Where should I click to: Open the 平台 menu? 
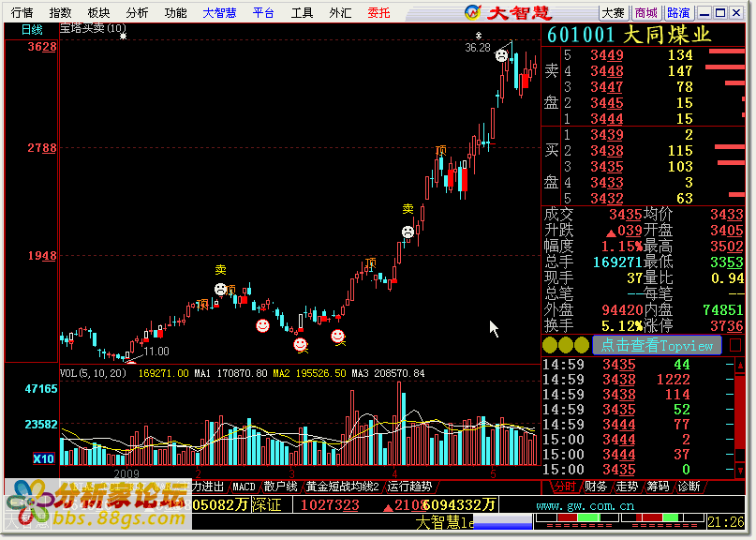coord(263,12)
